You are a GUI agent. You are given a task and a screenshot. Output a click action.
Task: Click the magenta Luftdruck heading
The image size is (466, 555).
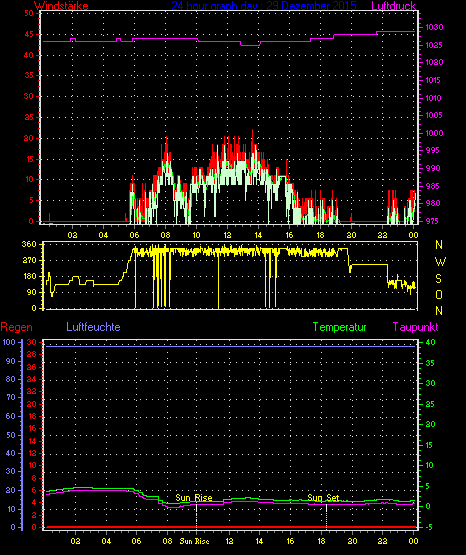[x=393, y=6]
